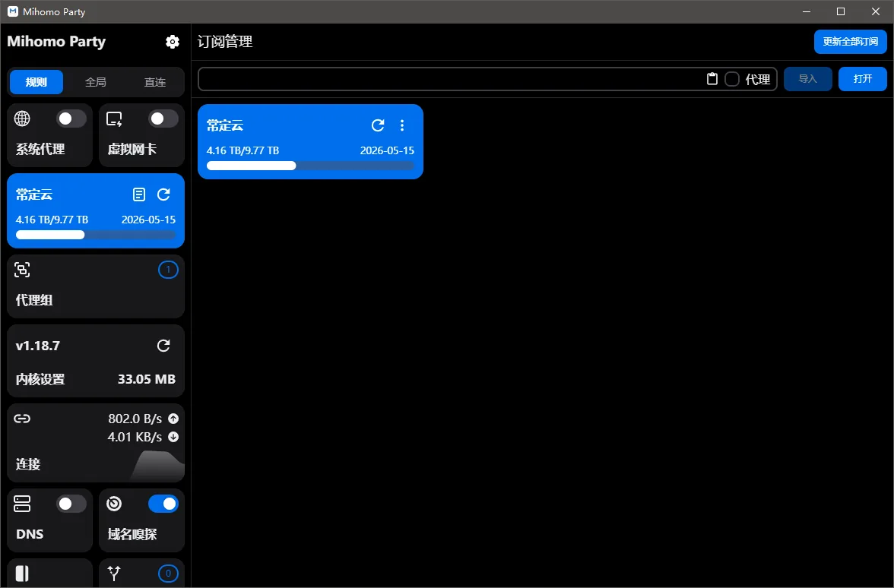The image size is (894, 588).
Task: Switch to 直连 mode tab
Action: 154,82
